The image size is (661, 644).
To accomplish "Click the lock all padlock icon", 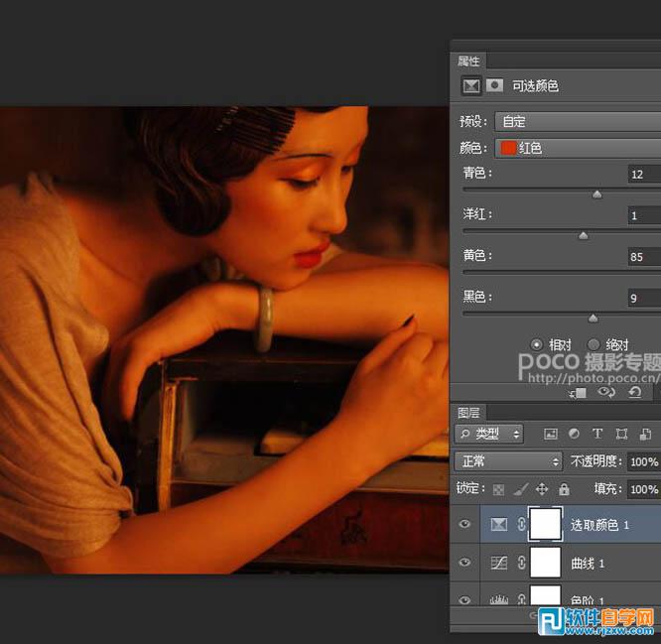I will point(564,489).
